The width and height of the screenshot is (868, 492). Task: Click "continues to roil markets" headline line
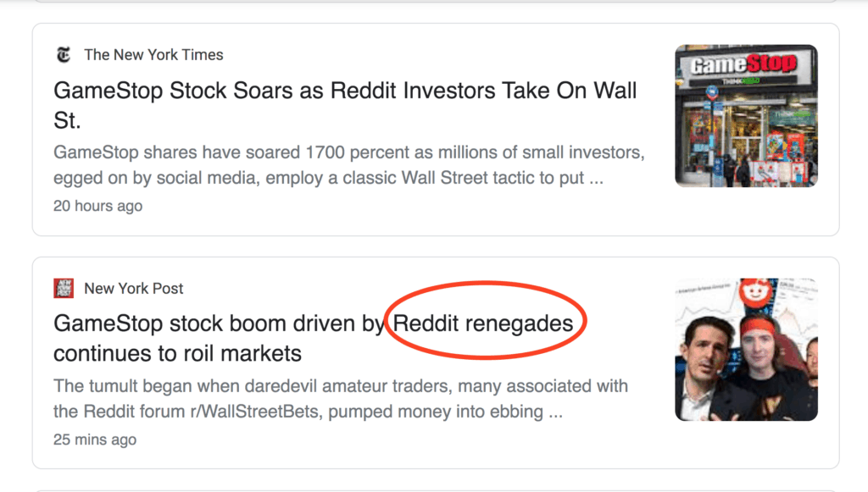tap(177, 352)
